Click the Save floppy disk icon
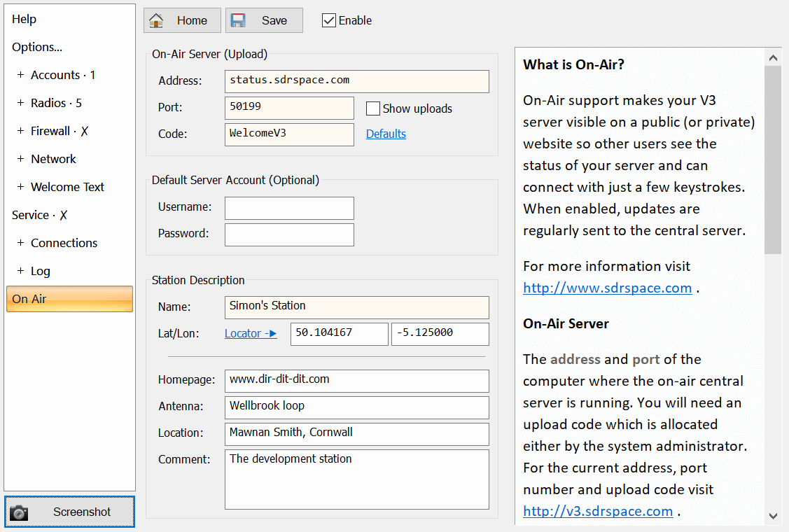Screen dimensions: 789x532 (239, 20)
